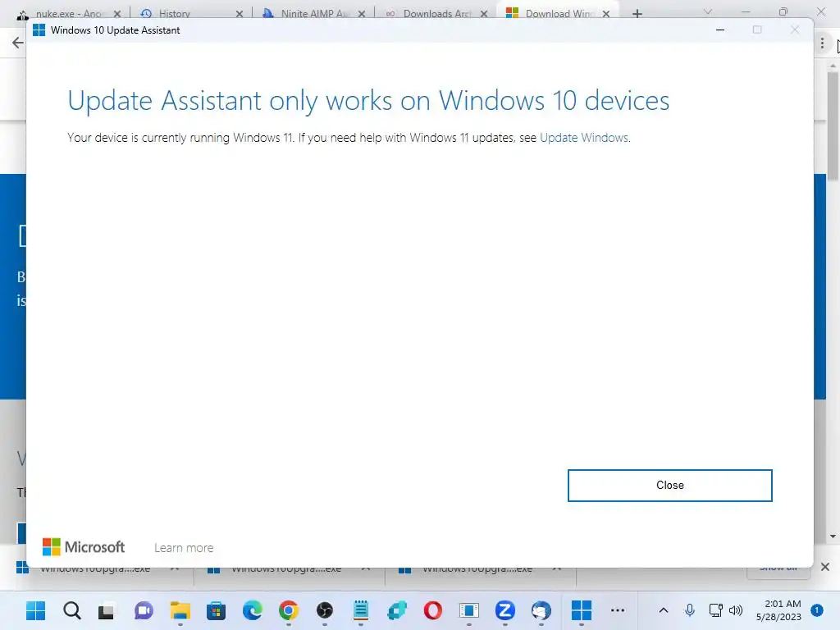Open a new browser tab with plus button

click(637, 14)
